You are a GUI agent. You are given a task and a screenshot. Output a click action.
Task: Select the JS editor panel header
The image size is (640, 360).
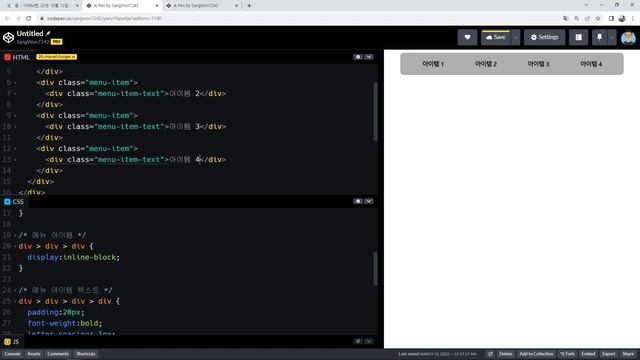[x=12, y=342]
